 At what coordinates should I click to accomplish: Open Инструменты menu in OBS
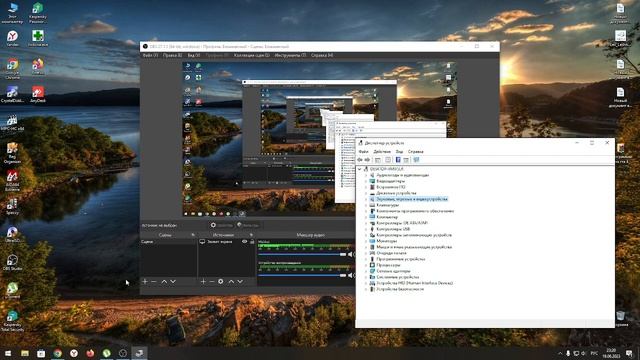click(290, 55)
